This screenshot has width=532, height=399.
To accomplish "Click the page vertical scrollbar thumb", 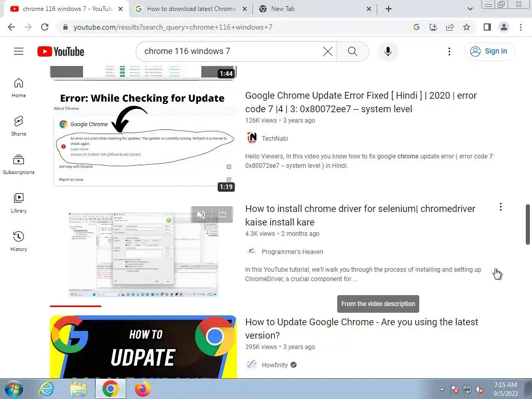I will click(x=528, y=224).
